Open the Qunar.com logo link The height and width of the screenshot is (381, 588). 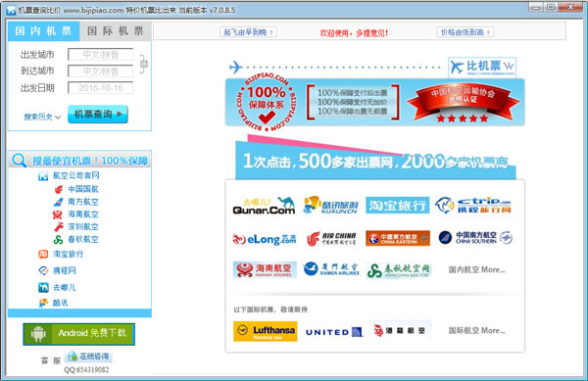(x=264, y=206)
